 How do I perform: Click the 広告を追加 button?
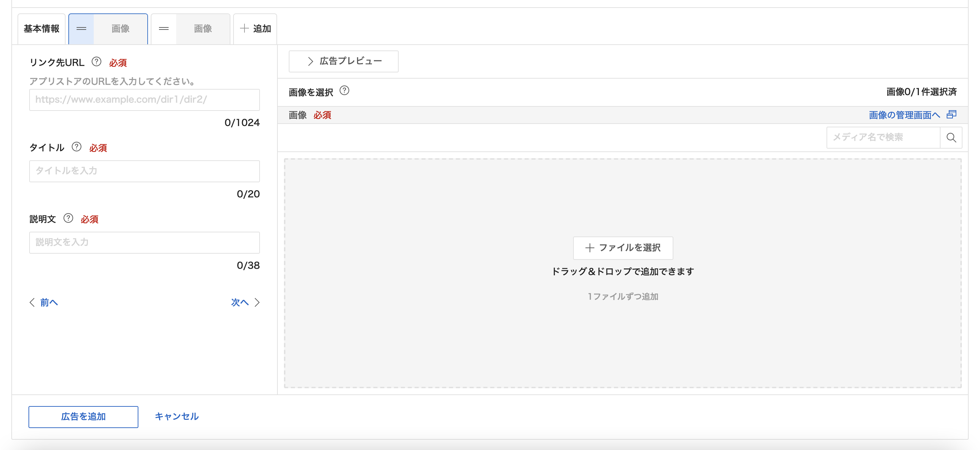tap(83, 416)
